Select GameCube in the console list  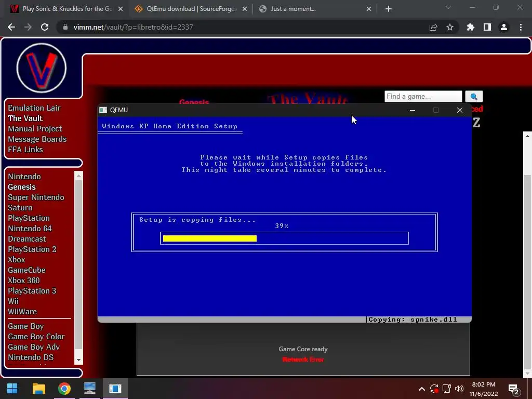tap(27, 270)
